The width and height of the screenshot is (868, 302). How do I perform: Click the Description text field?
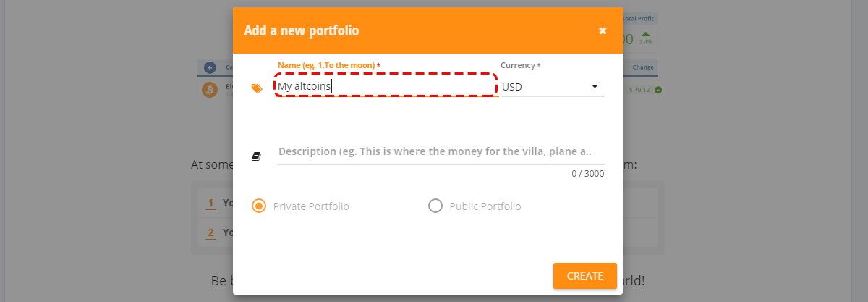440,151
